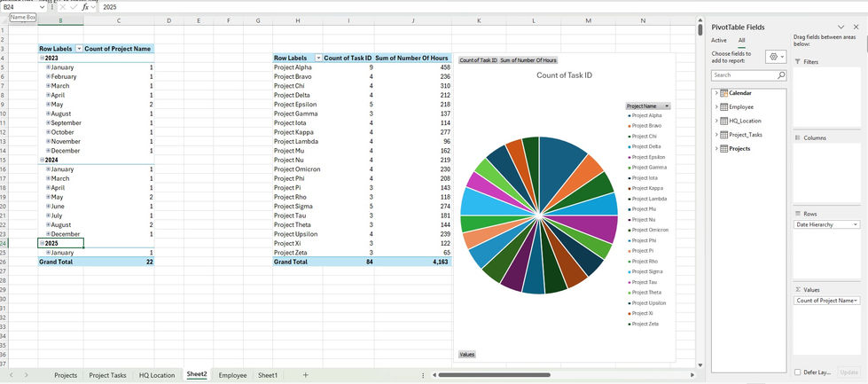Expand the Calendar table fields

[716, 93]
